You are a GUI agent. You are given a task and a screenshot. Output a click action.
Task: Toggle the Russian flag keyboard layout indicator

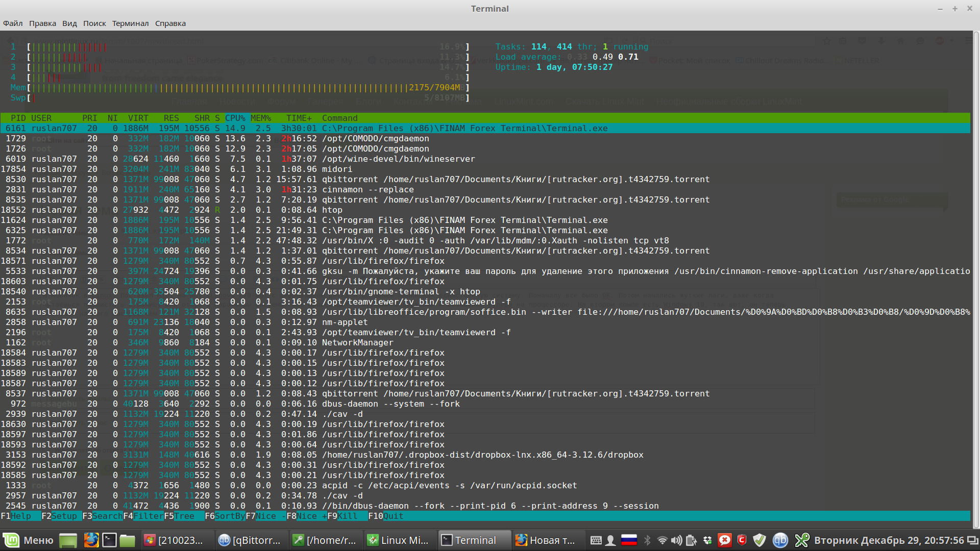pyautogui.click(x=629, y=540)
